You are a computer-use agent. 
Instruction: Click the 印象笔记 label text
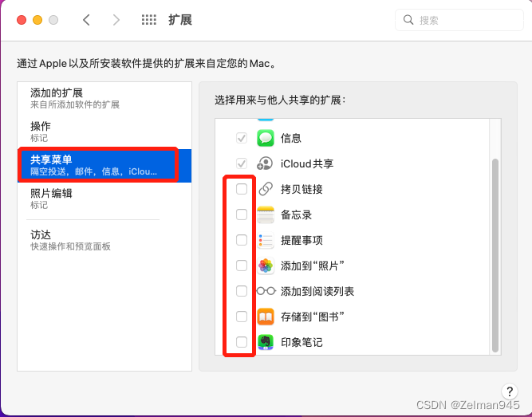301,342
